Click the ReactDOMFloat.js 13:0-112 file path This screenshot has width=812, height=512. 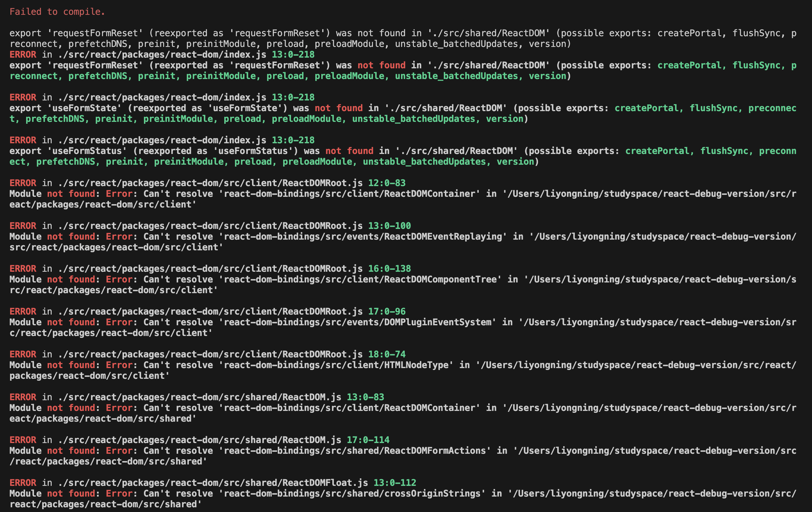(213, 483)
